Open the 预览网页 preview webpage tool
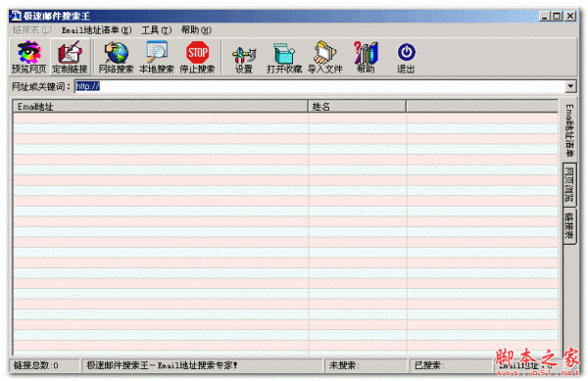The height and width of the screenshot is (381, 588). [x=28, y=57]
